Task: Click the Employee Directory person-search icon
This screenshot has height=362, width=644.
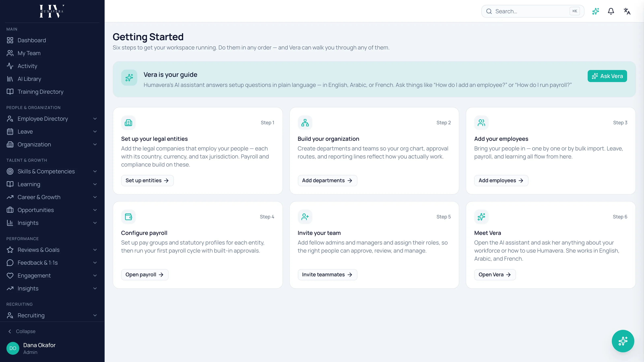Action: [10, 119]
